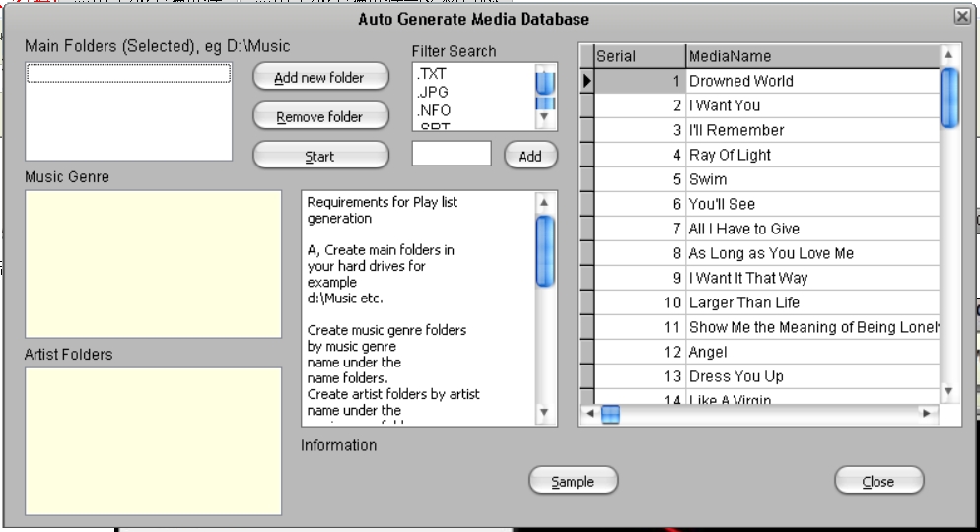Click the Main Folders list box entry
Screen dimensions: 980x532
pyautogui.click(x=129, y=74)
